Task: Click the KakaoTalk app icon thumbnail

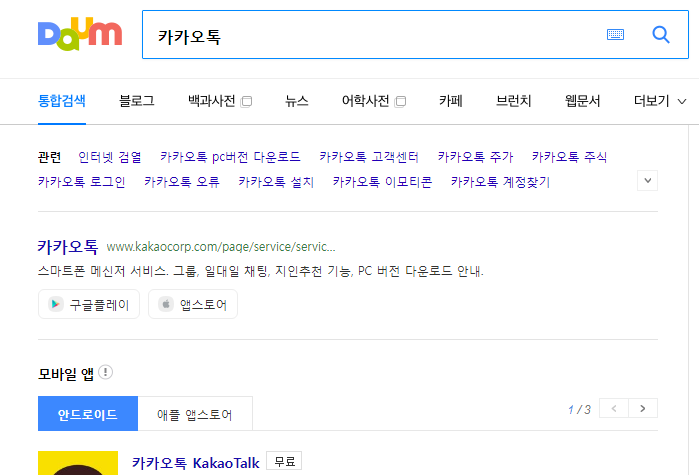Action: (x=78, y=463)
